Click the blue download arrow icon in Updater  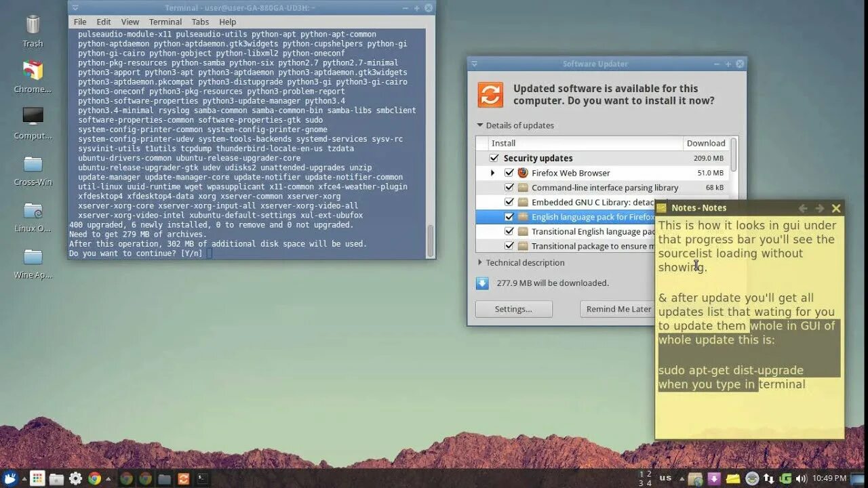(482, 283)
